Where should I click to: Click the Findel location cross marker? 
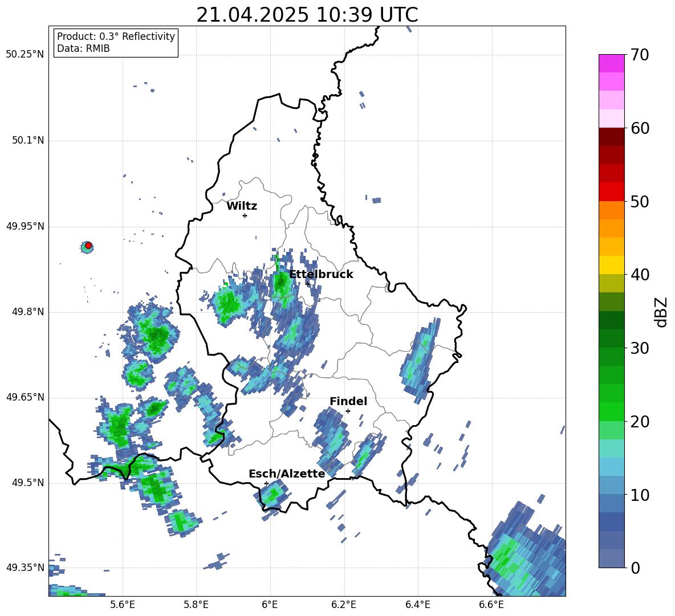tap(348, 411)
